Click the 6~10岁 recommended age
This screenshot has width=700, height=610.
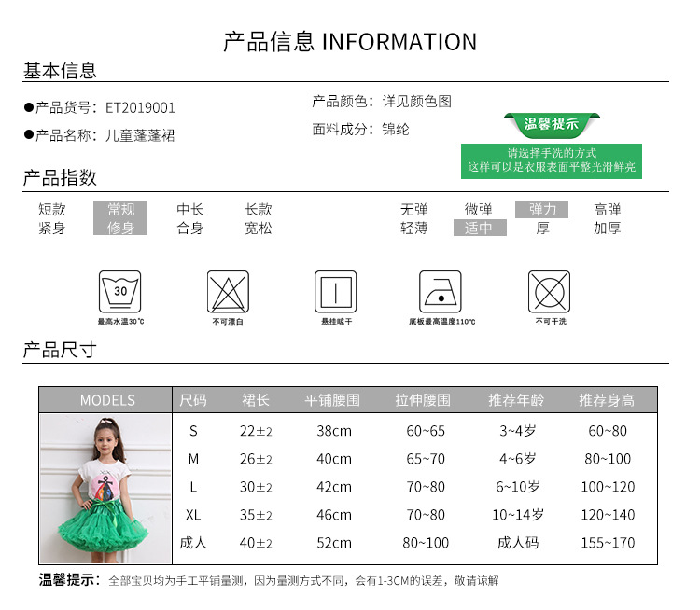(517, 487)
